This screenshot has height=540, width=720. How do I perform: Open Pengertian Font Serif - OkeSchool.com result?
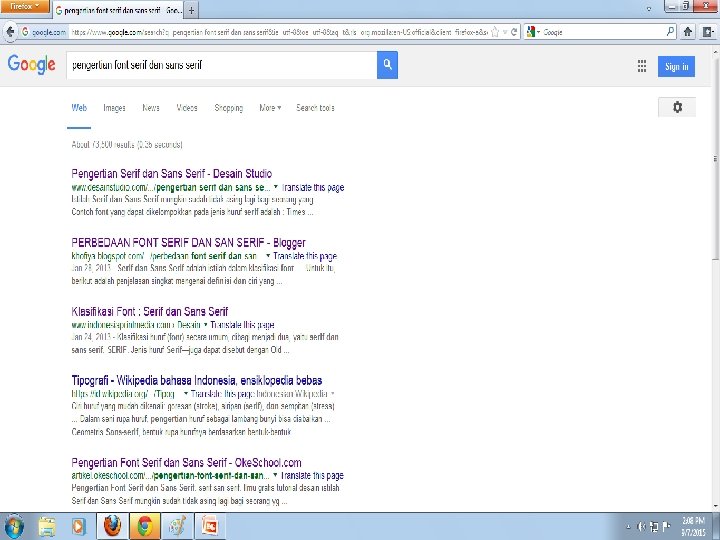pyautogui.click(x=186, y=462)
